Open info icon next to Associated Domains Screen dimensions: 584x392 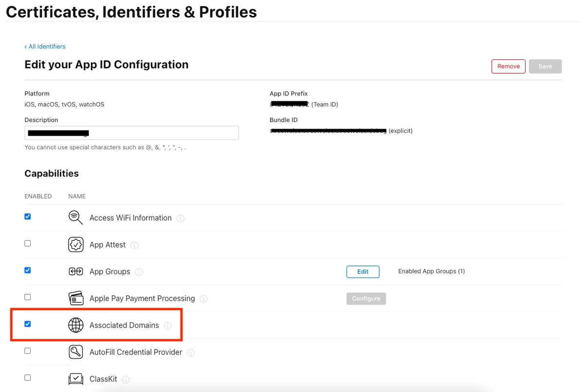(168, 326)
